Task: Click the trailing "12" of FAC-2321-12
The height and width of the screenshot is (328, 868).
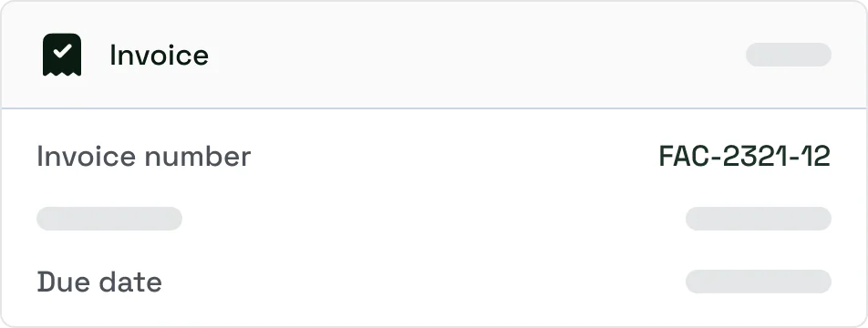Action: pyautogui.click(x=817, y=157)
